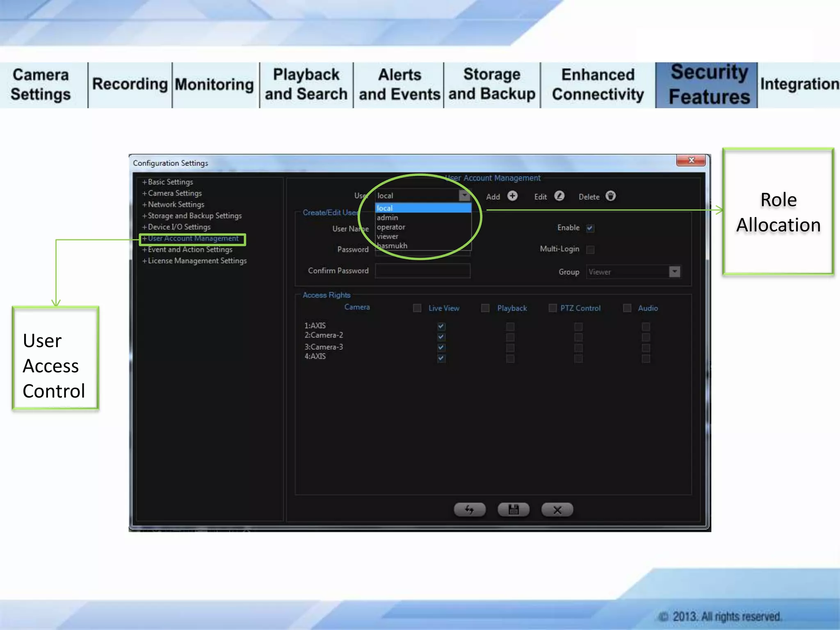The width and height of the screenshot is (840, 630).
Task: Click the save floppy disk button
Action: (514, 509)
